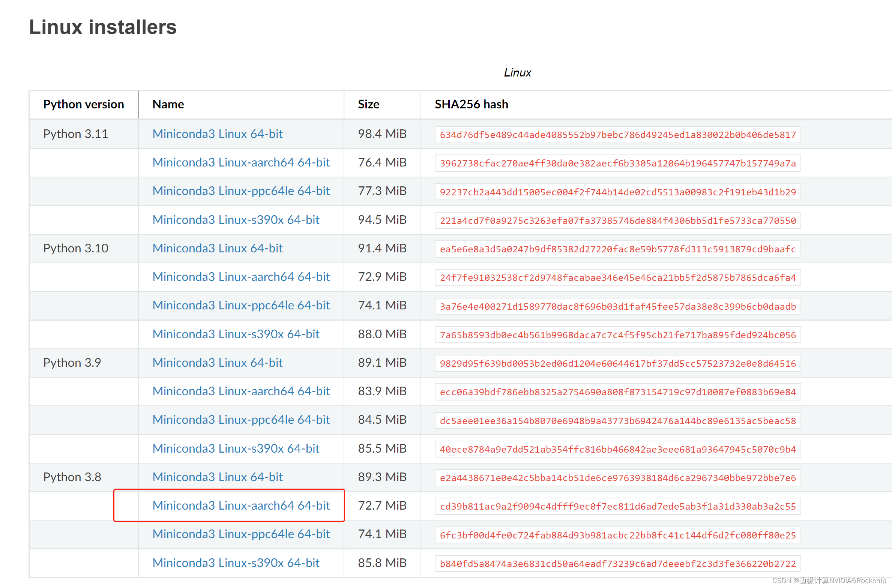Viewport: 892px width, 588px height.
Task: Open Miniconda3 Linux-s390x 64-bit link sized 85.5 MiB
Action: click(236, 448)
